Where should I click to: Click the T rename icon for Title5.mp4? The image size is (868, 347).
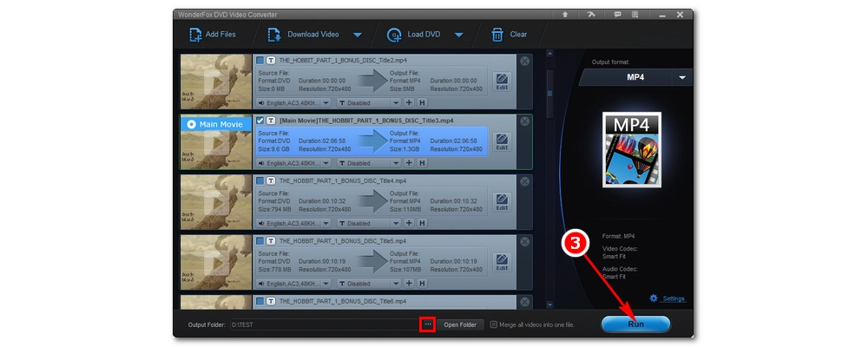[x=271, y=241]
